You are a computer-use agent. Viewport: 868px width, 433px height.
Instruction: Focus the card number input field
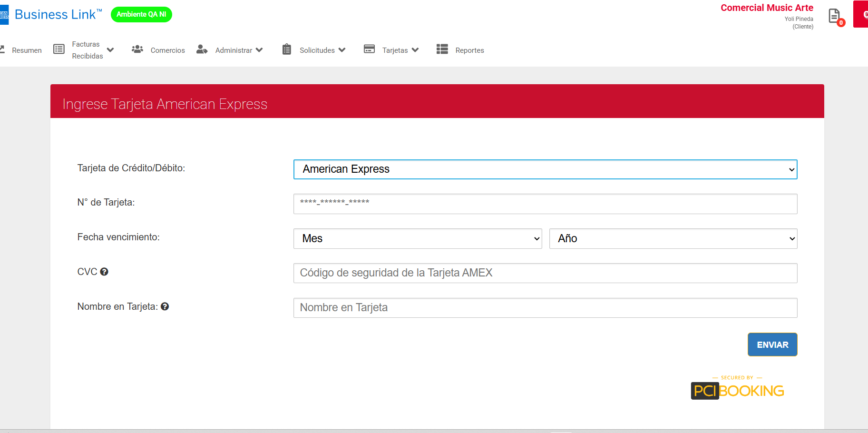point(545,204)
